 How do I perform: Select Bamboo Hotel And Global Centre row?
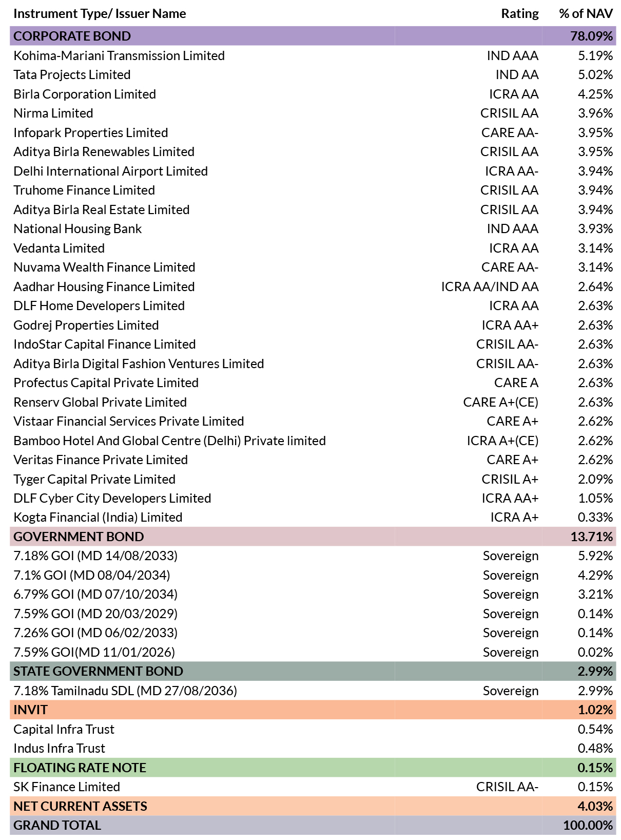click(313, 441)
